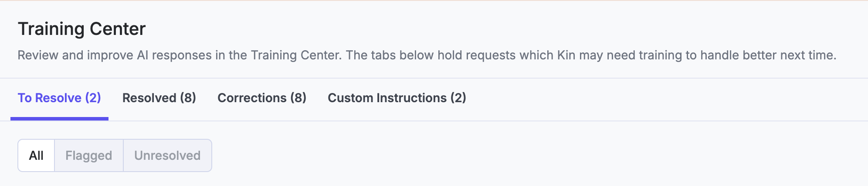Click the word Kin in the description
Image resolution: width=868 pixels, height=186 pixels.
(x=566, y=55)
